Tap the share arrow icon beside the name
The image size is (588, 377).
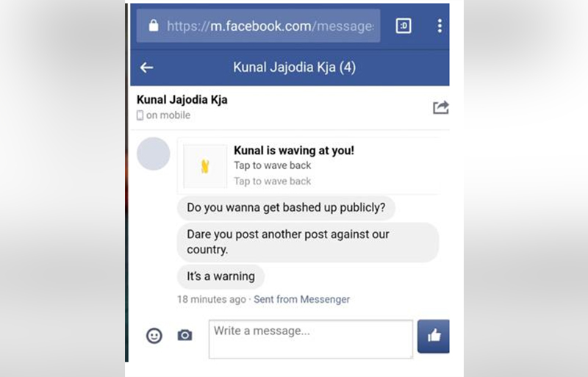(440, 107)
